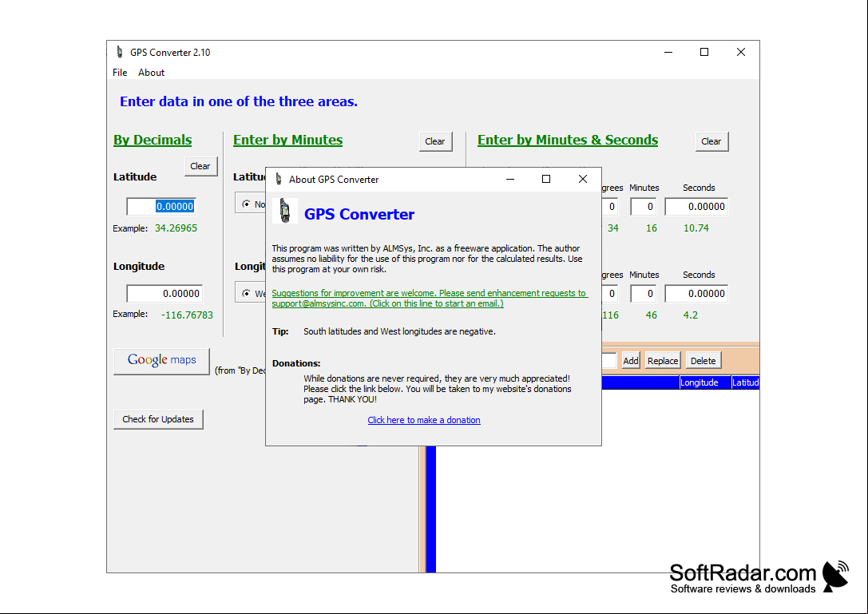Maximize the GPS Converter 2.10 main window

tap(704, 52)
